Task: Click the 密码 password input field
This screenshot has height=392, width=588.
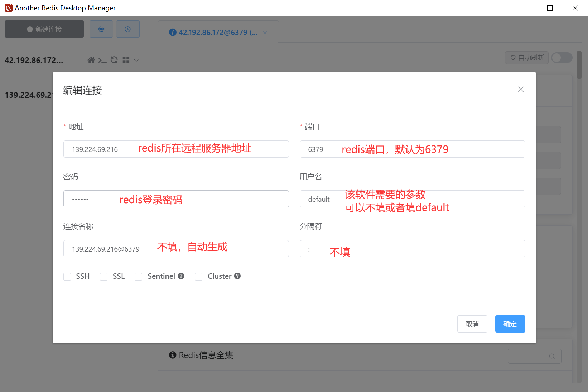Action: (176, 199)
